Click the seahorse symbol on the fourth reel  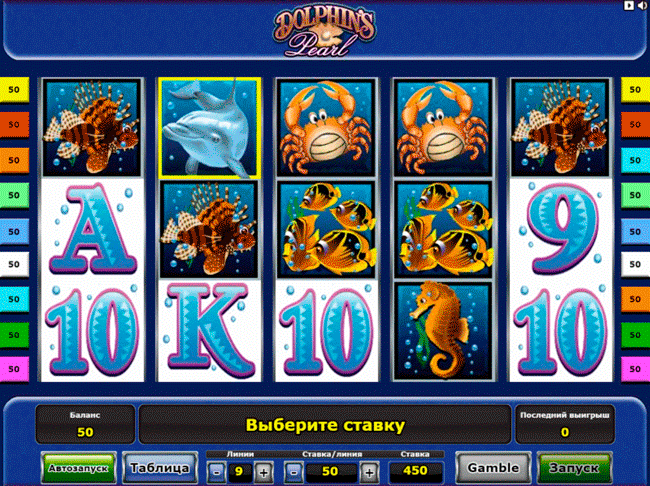[x=443, y=331]
